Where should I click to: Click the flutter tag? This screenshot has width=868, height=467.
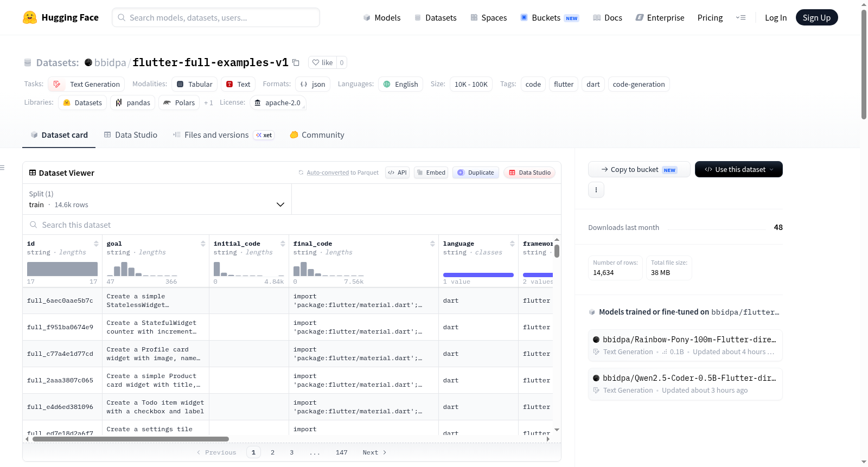pos(564,84)
